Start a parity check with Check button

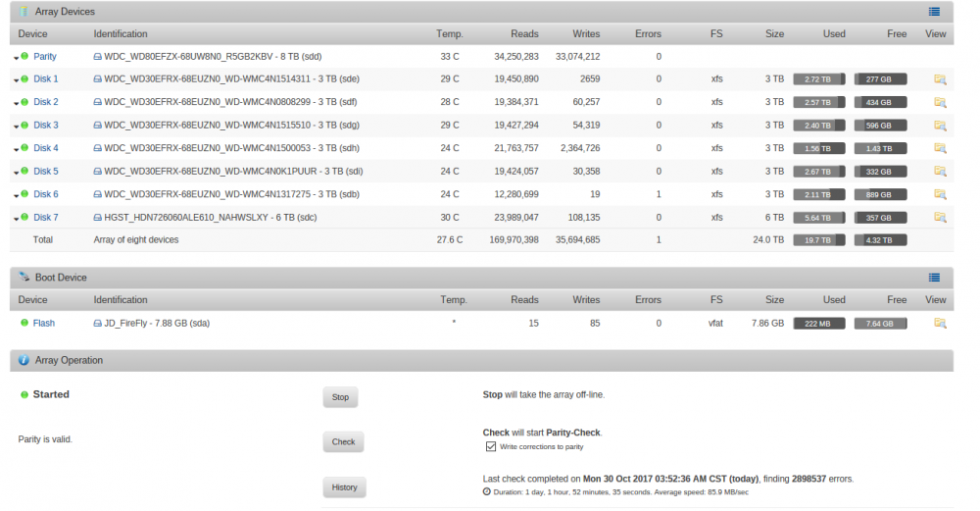(x=343, y=441)
